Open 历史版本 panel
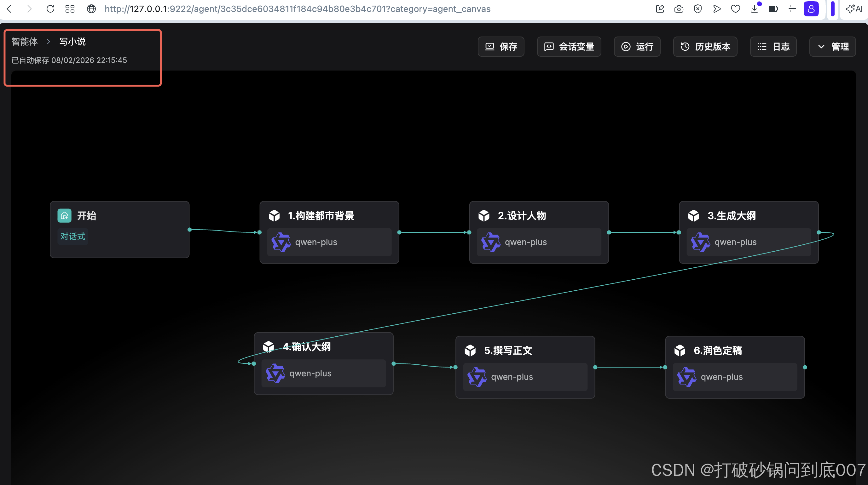 [x=705, y=47]
